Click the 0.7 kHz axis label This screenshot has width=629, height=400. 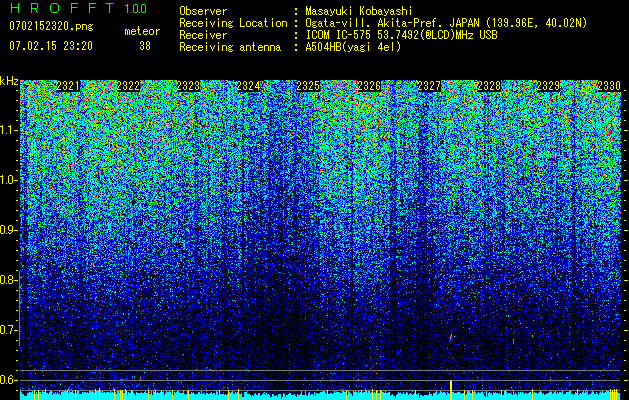8,330
